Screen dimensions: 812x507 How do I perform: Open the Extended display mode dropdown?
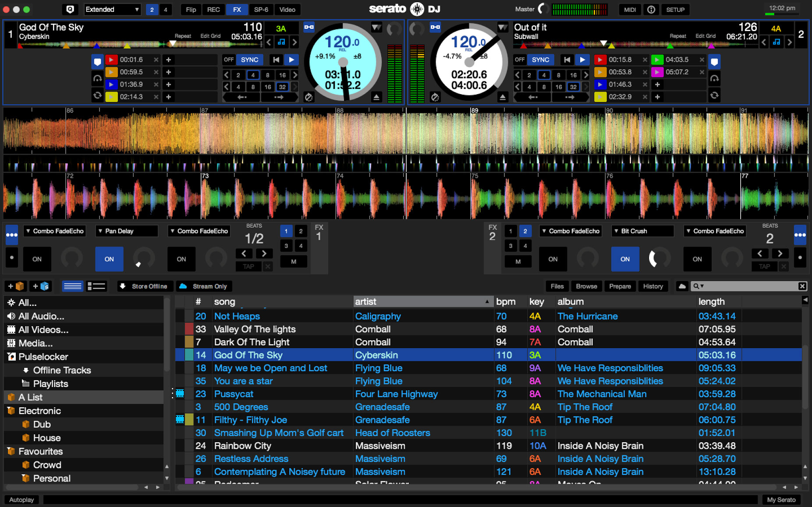[112, 9]
